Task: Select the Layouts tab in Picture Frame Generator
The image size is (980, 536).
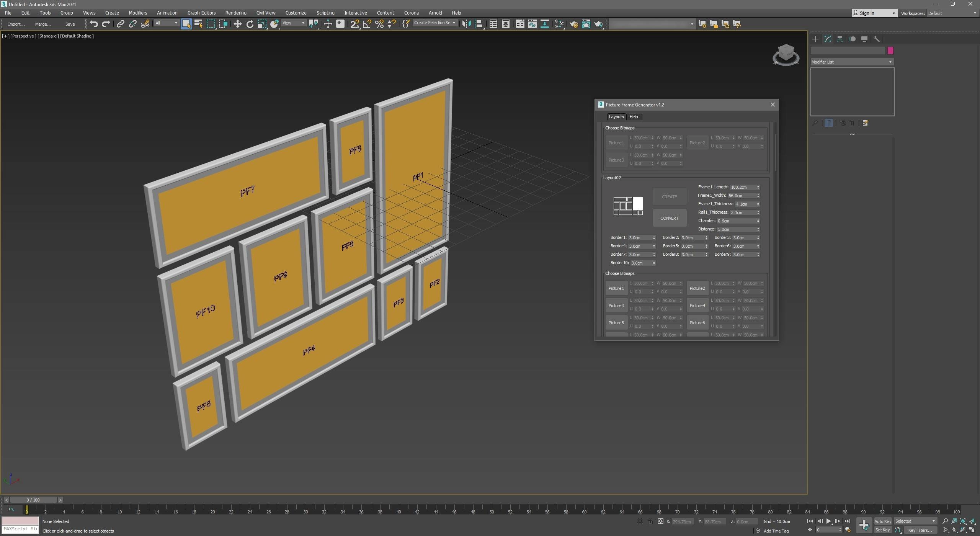Action: point(616,117)
